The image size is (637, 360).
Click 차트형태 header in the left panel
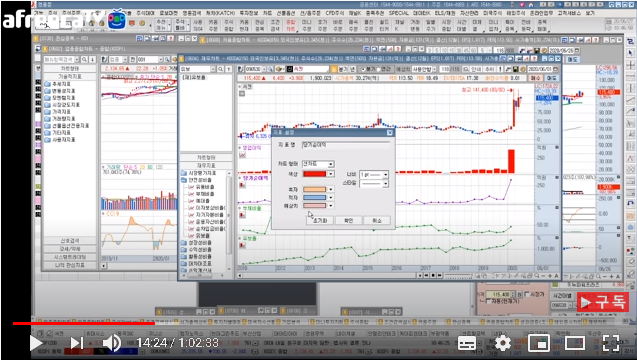69,69
